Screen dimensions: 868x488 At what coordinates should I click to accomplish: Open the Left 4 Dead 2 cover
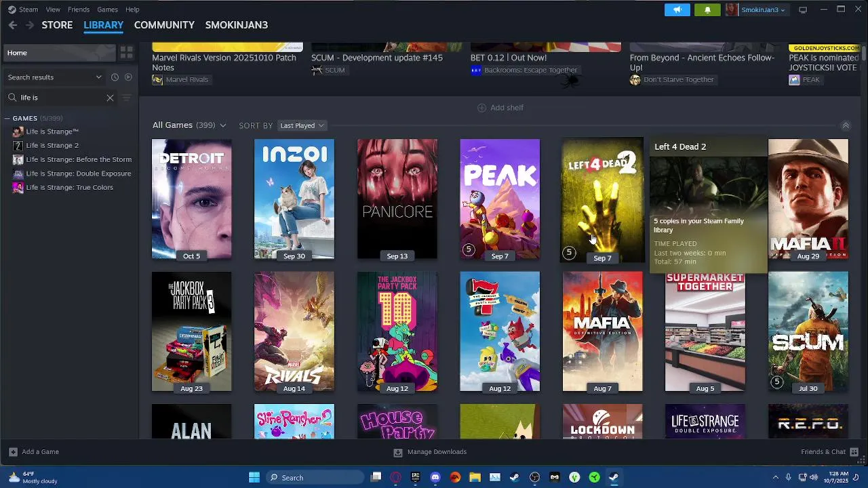(602, 199)
